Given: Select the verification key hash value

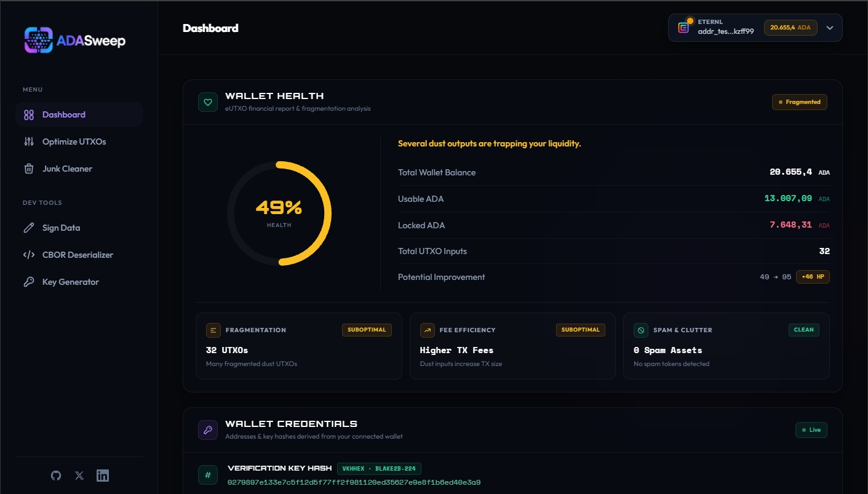Looking at the screenshot, I should coord(354,482).
